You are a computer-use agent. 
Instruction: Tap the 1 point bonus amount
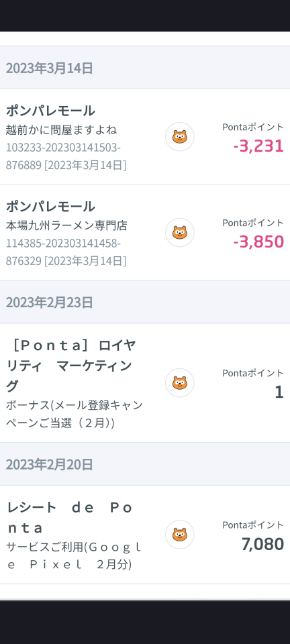[x=279, y=392]
